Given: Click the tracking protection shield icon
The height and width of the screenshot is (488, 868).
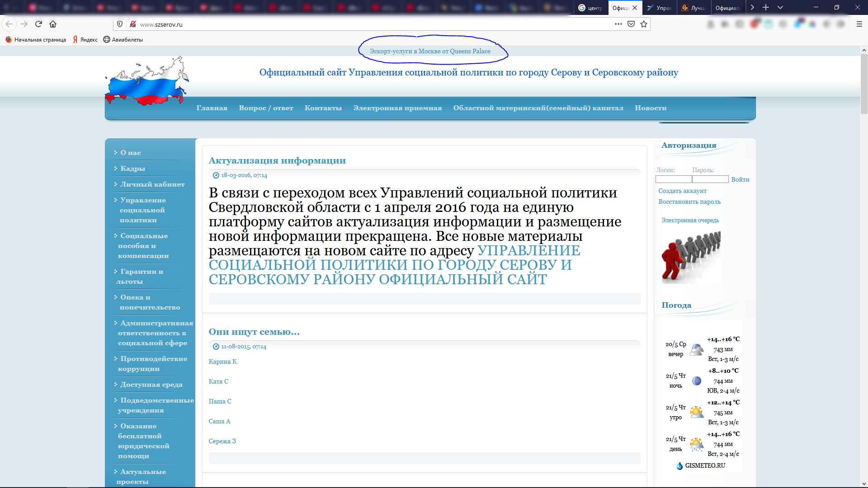Looking at the screenshot, I should click(x=120, y=24).
